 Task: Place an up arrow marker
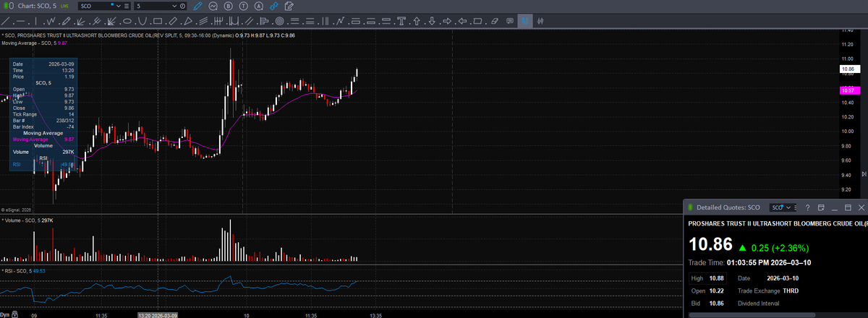[417, 21]
